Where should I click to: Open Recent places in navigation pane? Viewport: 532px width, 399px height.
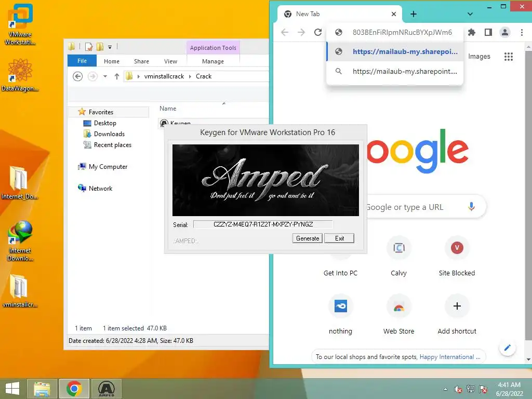click(113, 145)
